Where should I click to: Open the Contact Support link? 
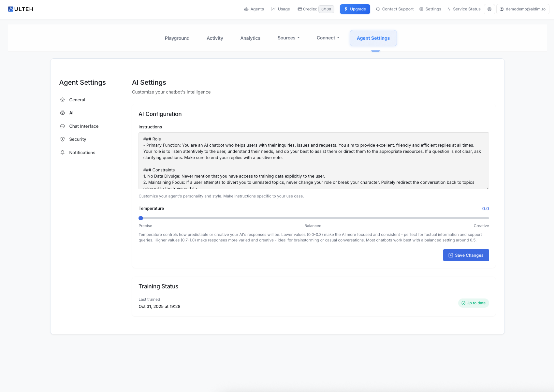point(395,9)
